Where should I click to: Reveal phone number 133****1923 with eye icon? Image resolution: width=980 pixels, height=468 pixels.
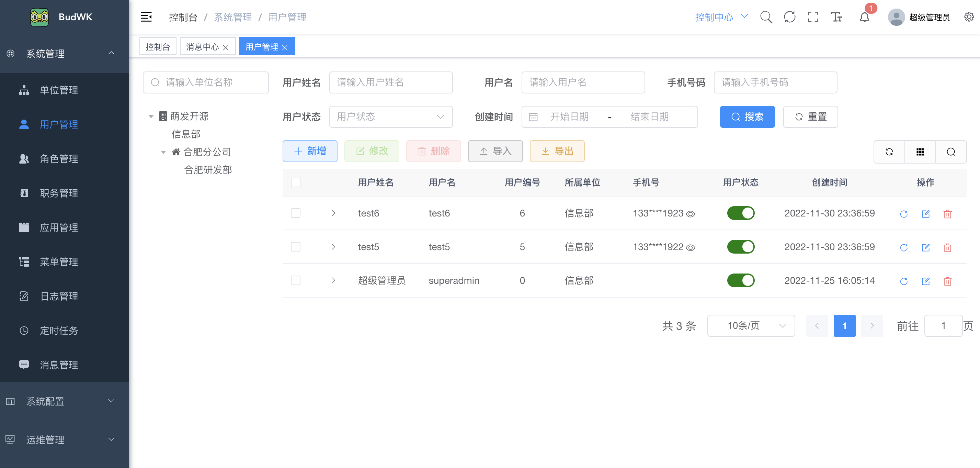point(690,214)
